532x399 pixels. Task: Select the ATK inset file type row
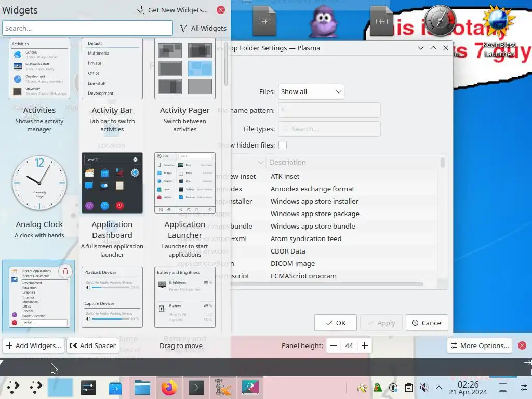[x=334, y=177]
